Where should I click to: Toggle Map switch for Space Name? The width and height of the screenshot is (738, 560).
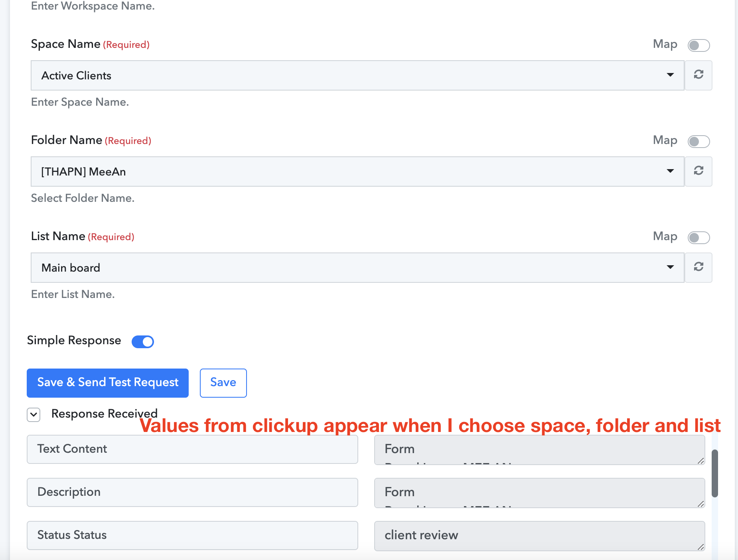(699, 45)
